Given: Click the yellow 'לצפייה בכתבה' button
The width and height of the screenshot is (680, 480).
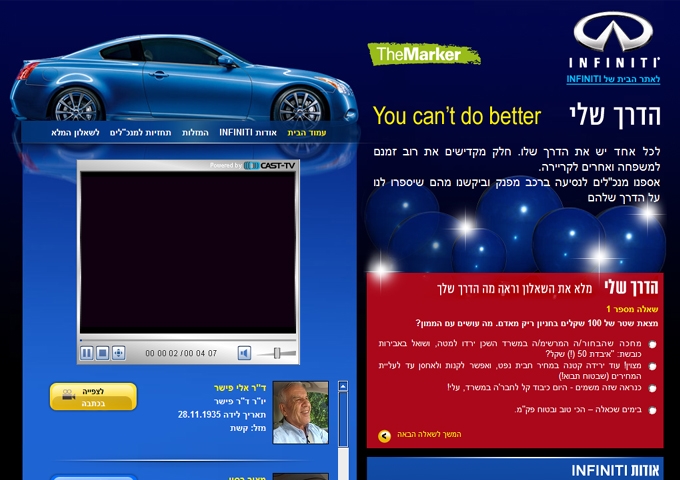Looking at the screenshot, I should point(93,396).
